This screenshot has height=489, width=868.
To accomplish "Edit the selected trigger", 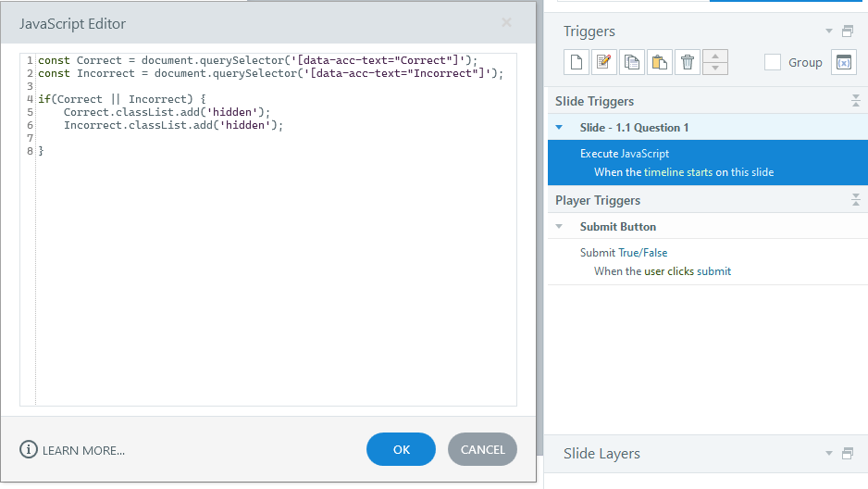I will point(603,62).
